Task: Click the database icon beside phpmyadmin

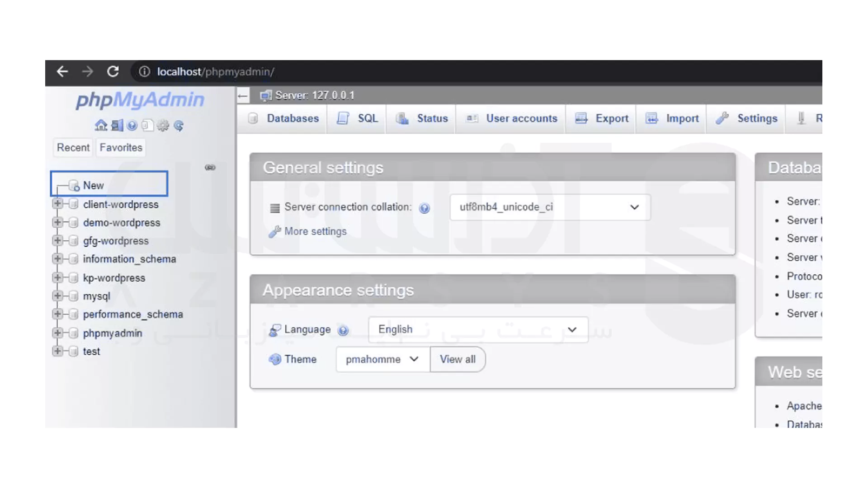Action: tap(74, 333)
